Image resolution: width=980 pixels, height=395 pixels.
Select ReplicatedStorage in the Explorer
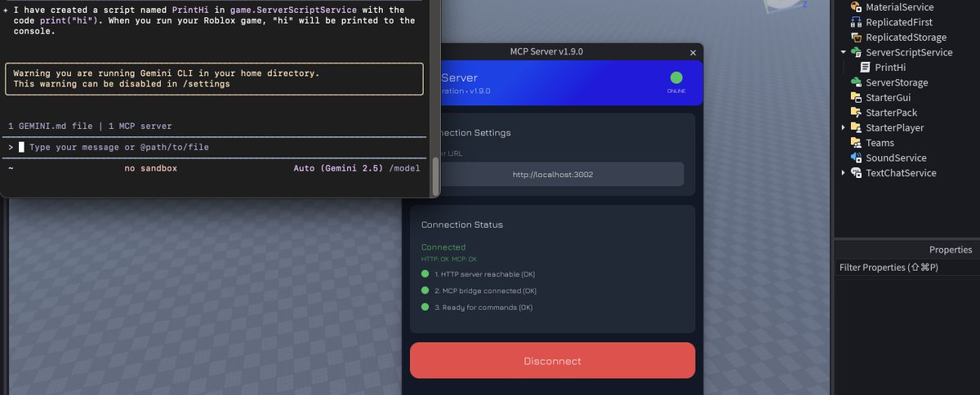[906, 38]
